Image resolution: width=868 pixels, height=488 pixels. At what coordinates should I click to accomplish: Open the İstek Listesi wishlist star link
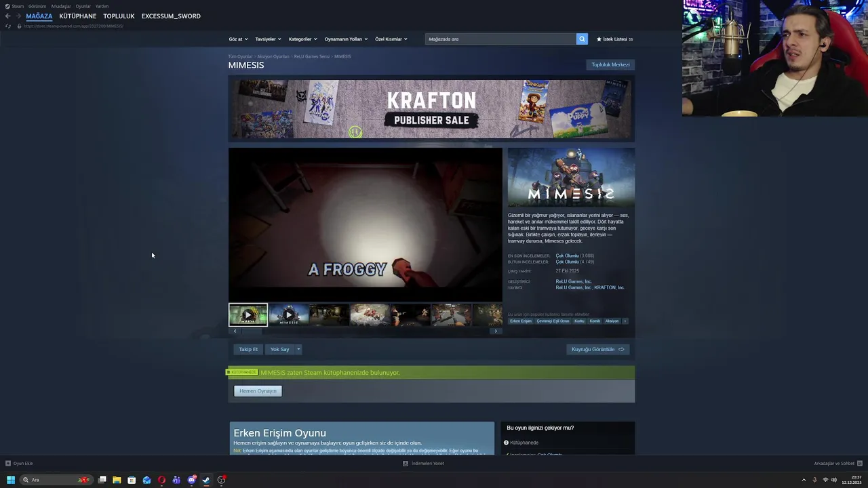tap(614, 39)
